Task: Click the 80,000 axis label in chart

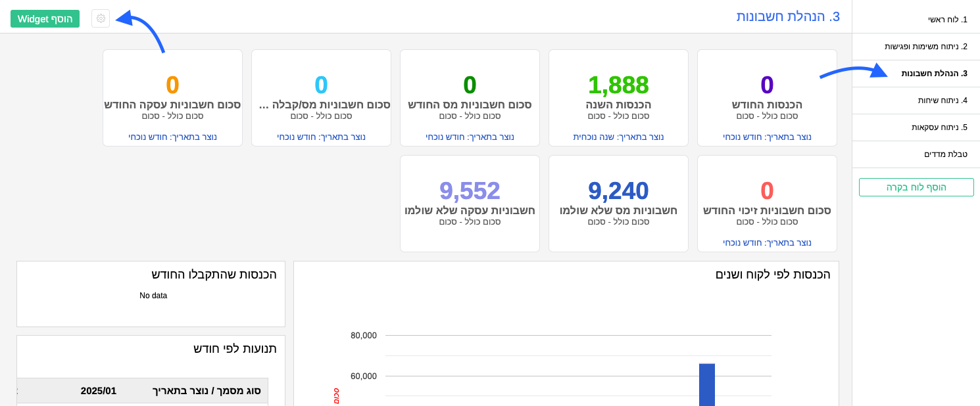Action: coord(364,335)
